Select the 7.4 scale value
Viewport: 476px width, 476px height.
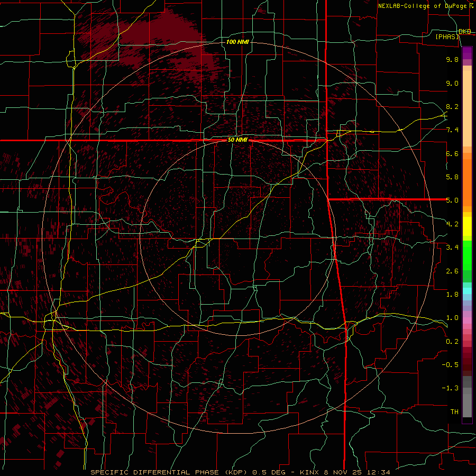pyautogui.click(x=452, y=130)
